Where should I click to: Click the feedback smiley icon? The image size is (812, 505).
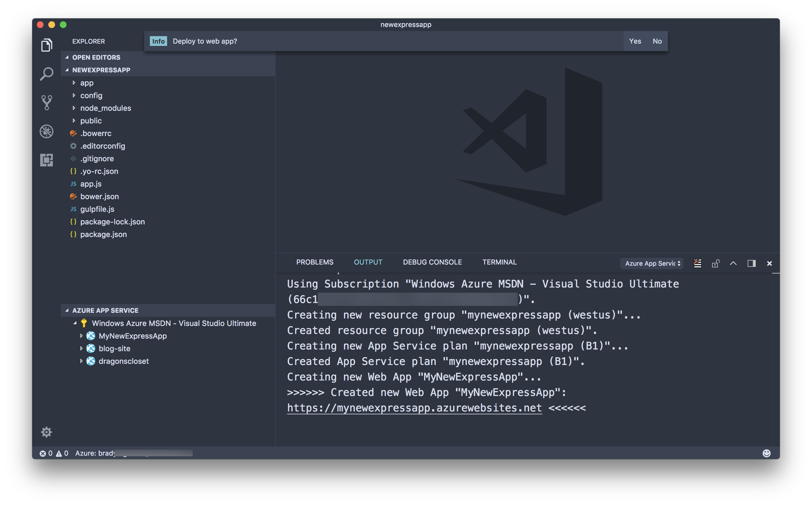point(767,453)
